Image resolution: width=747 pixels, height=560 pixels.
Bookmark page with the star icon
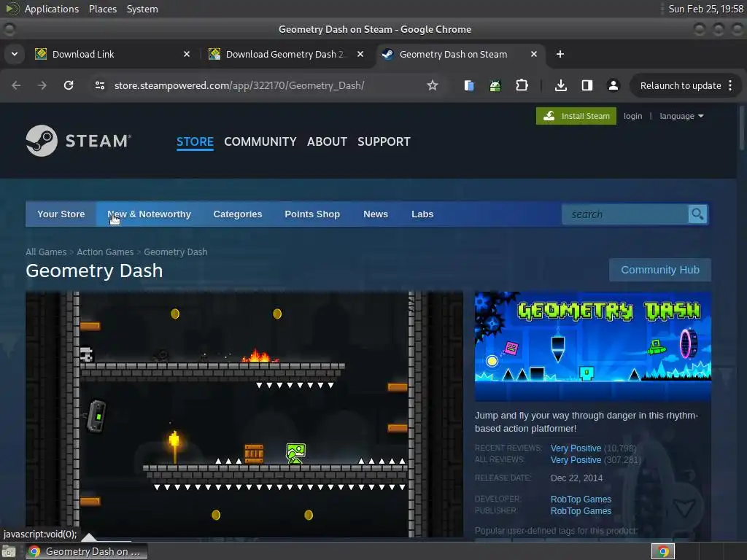pyautogui.click(x=432, y=85)
